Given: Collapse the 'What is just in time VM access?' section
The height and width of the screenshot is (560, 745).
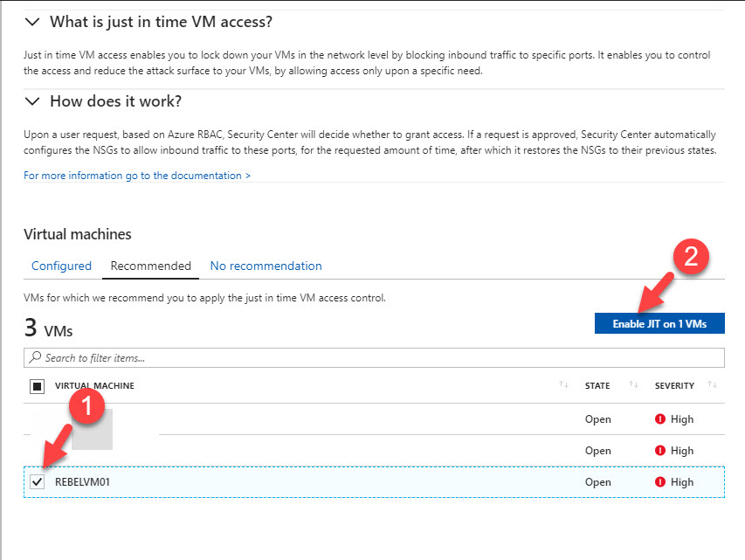Looking at the screenshot, I should [31, 21].
